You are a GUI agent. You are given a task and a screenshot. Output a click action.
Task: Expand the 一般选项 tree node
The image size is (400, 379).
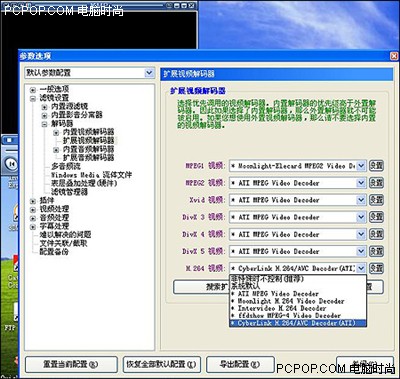tap(33, 90)
